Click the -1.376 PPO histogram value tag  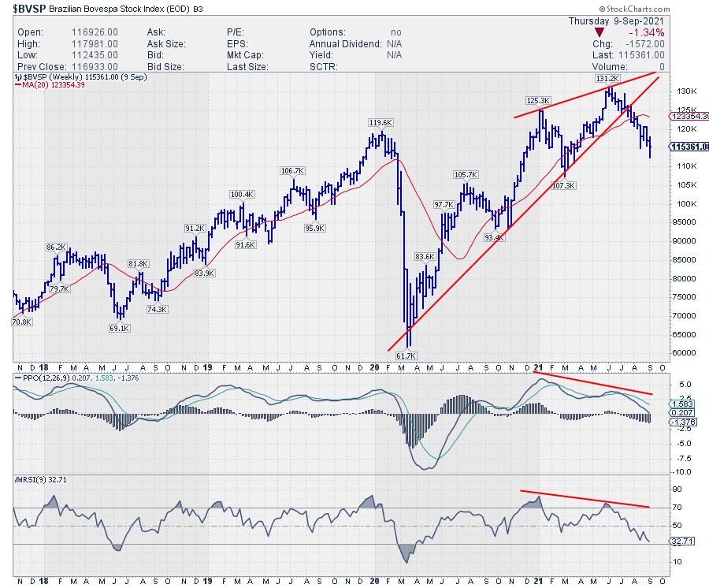tap(681, 422)
